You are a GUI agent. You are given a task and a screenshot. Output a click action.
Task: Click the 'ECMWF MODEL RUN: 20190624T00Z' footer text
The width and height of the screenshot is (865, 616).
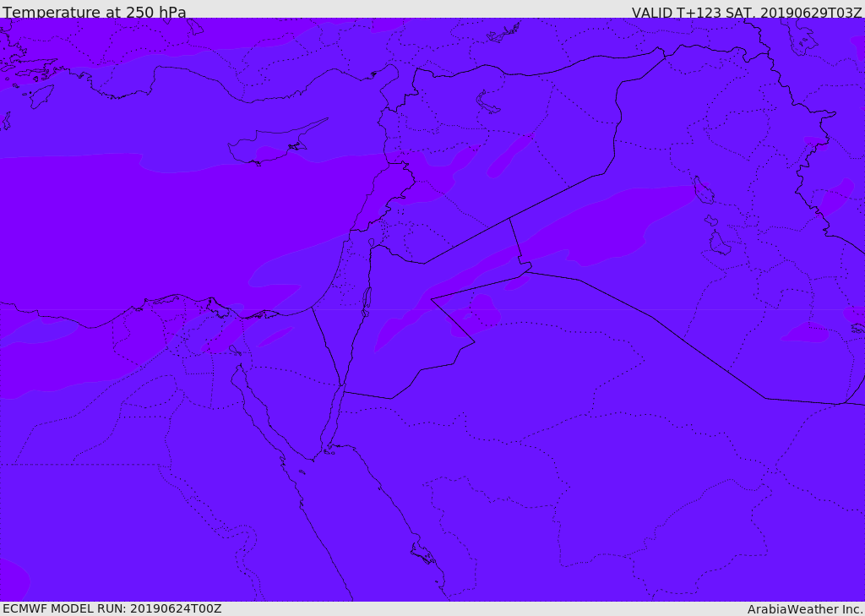(x=112, y=608)
